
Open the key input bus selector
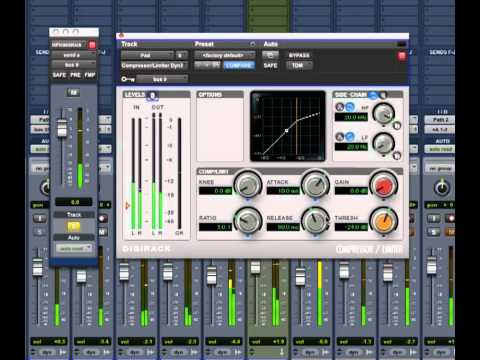point(162,79)
